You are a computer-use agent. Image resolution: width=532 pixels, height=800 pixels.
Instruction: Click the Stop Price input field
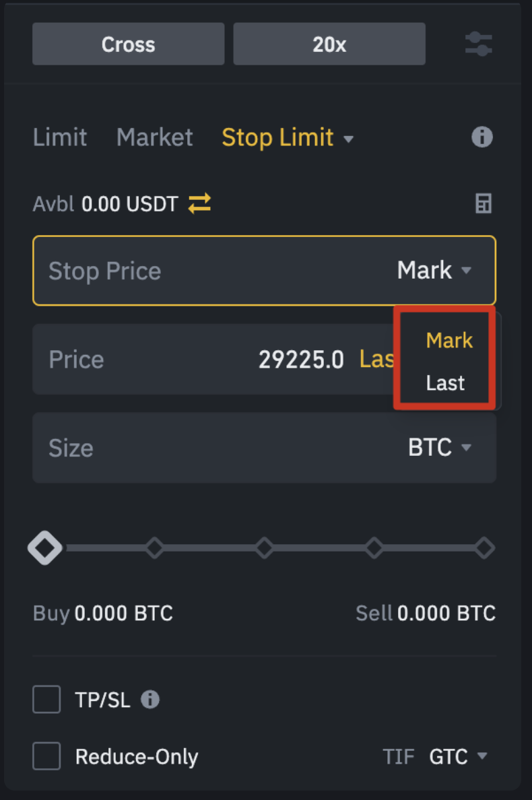pos(202,271)
